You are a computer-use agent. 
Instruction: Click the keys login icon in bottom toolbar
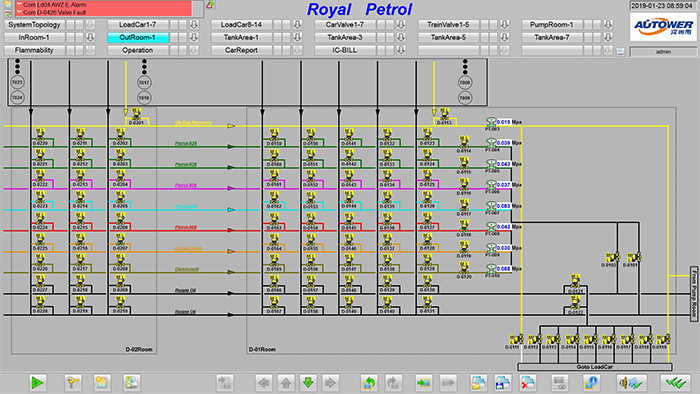[73, 382]
